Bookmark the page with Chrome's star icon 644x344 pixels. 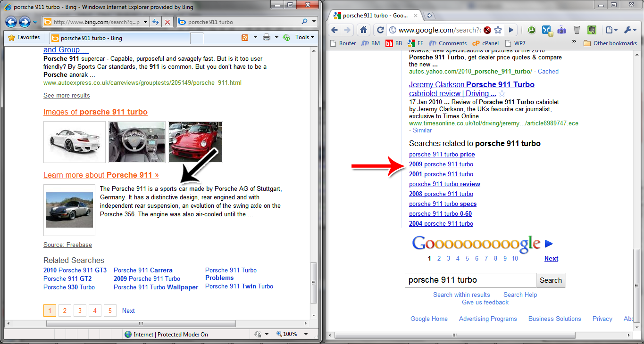coord(498,30)
